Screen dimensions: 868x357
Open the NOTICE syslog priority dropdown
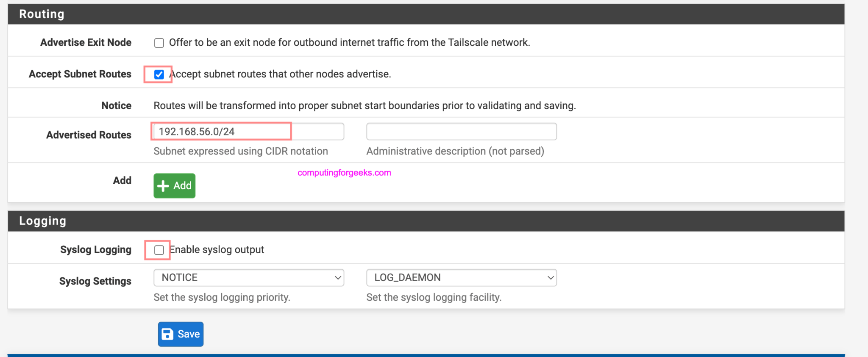(x=248, y=278)
